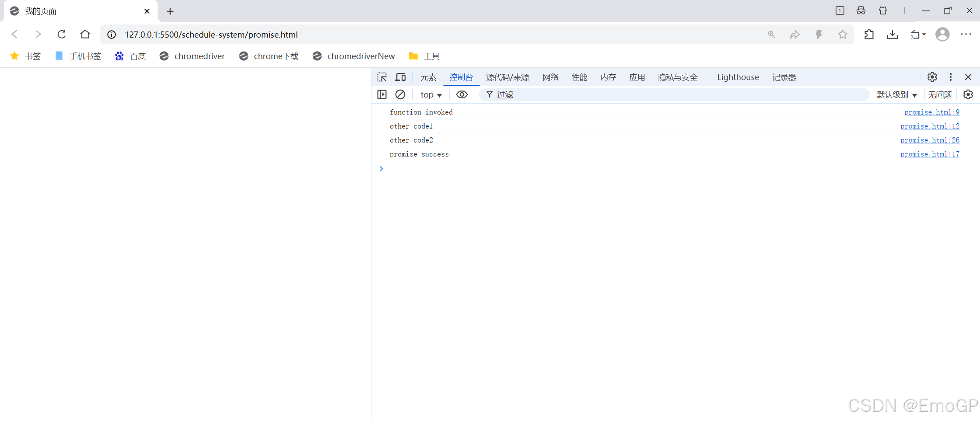The width and height of the screenshot is (980, 421).
Task: Open the chrome下载 bookmark
Action: pyautogui.click(x=269, y=56)
